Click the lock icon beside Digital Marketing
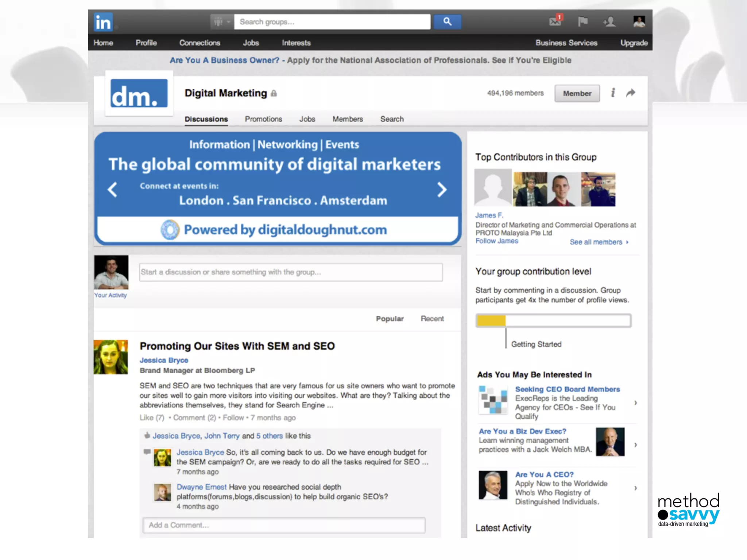 [x=274, y=93]
